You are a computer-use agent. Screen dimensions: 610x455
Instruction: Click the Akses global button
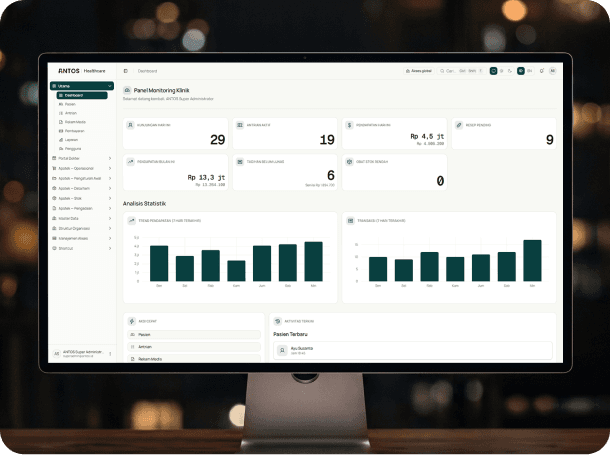point(419,71)
